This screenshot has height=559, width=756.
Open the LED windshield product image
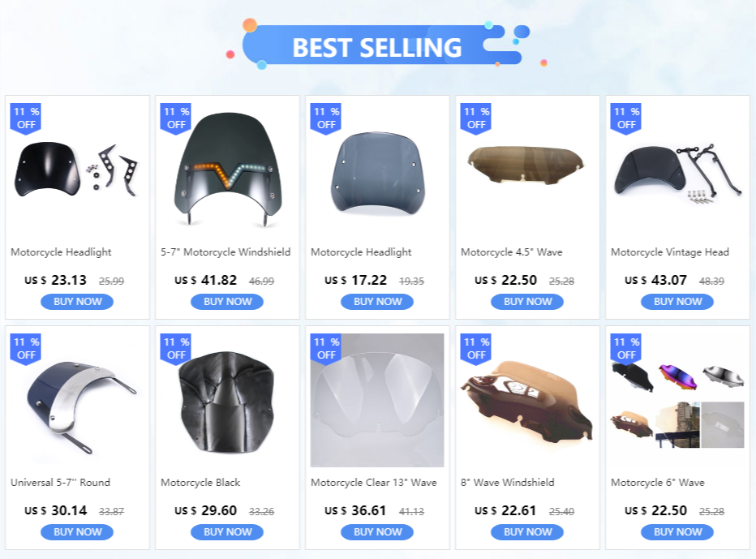227,170
